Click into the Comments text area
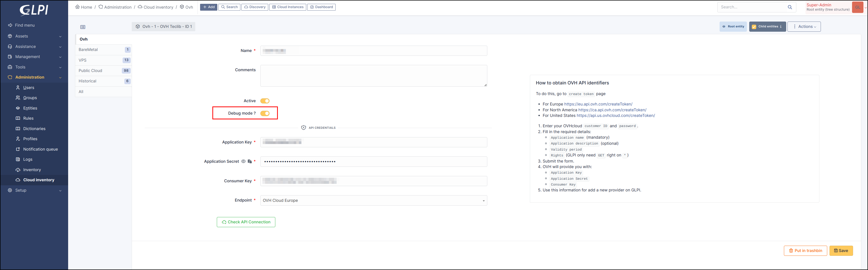868x270 pixels. click(x=373, y=76)
